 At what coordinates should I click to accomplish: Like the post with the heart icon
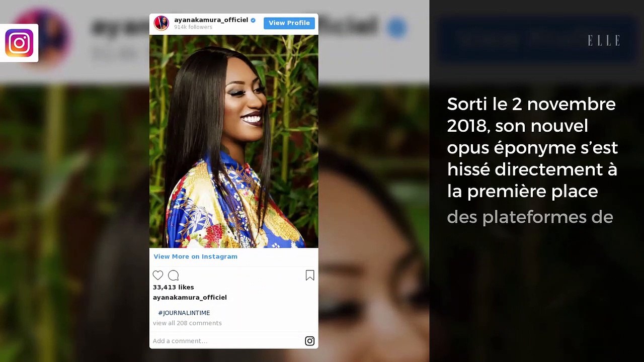tap(158, 275)
